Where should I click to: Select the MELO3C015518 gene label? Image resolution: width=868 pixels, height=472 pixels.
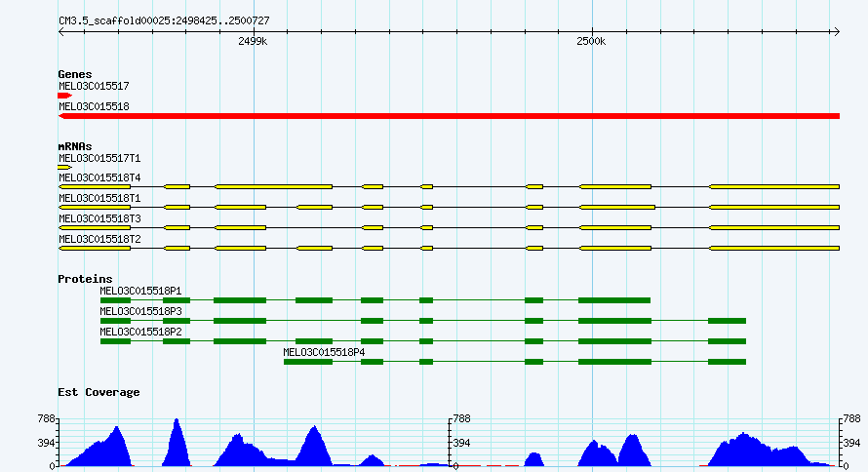[x=94, y=107]
